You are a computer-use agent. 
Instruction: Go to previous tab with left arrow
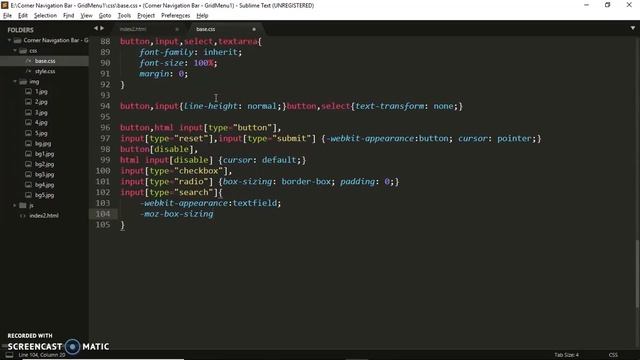coord(96,28)
